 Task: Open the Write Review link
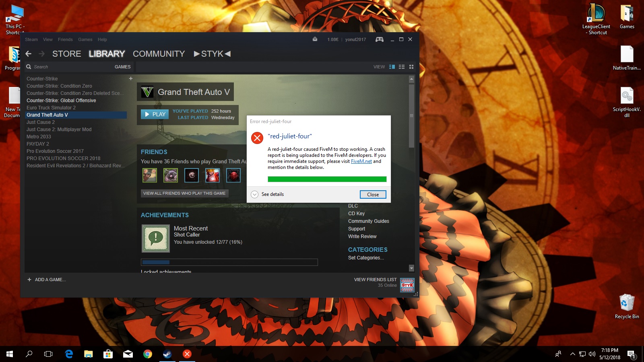tap(362, 237)
